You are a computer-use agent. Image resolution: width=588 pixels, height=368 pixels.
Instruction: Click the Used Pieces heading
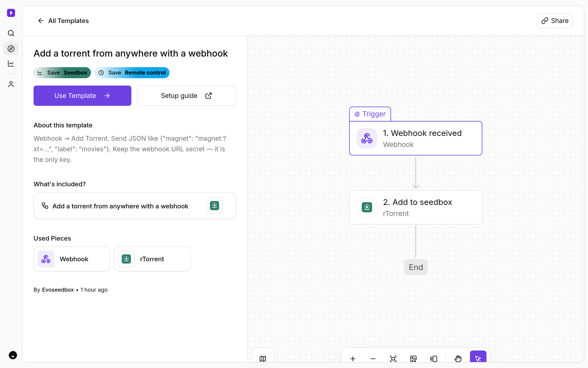[x=52, y=238]
